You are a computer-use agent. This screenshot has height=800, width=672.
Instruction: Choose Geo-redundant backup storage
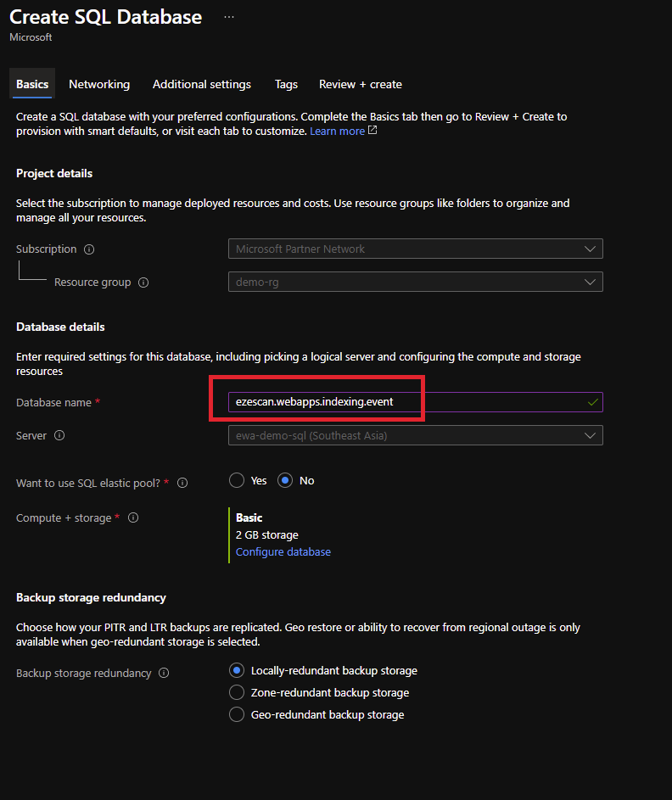[x=237, y=714]
